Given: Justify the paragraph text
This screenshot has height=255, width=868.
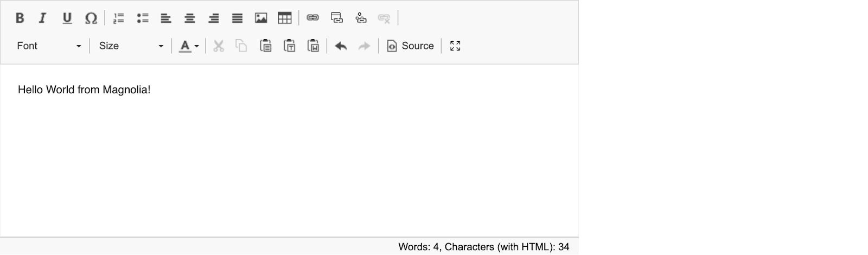Looking at the screenshot, I should [237, 18].
